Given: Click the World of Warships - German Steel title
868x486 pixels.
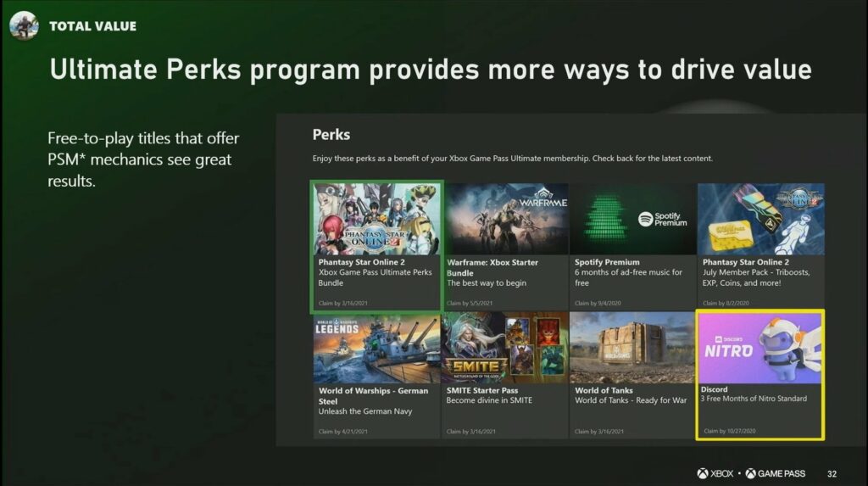Looking at the screenshot, I should (364, 395).
